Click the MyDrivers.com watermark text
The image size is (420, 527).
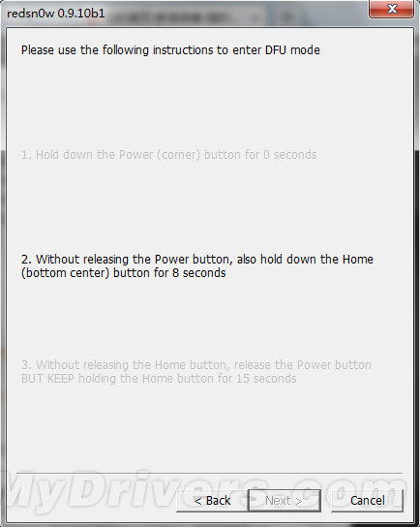tap(205, 489)
